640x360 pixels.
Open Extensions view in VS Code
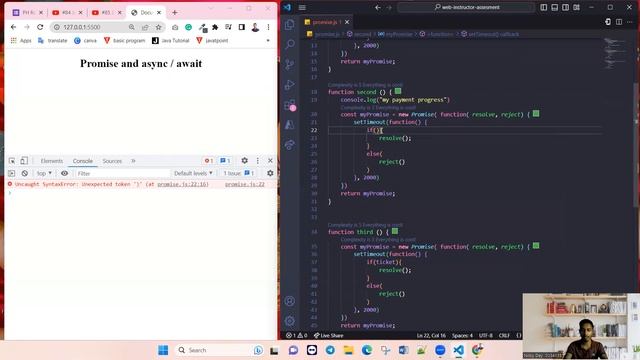pyautogui.click(x=290, y=105)
